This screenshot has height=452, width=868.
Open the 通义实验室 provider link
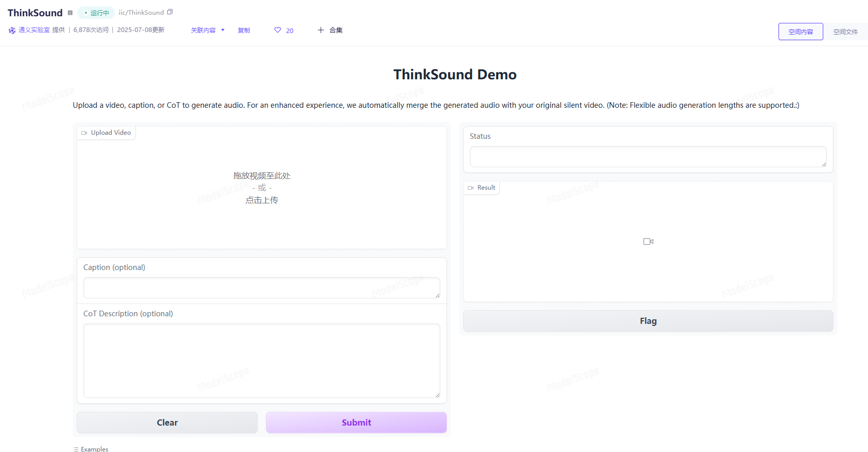click(x=34, y=30)
